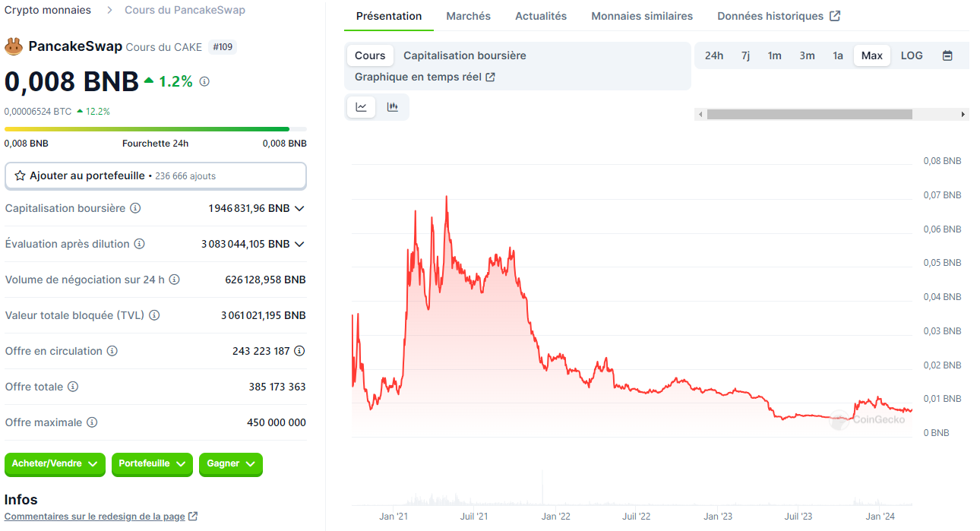
Task: Go to the Marchés tab
Action: click(x=468, y=16)
